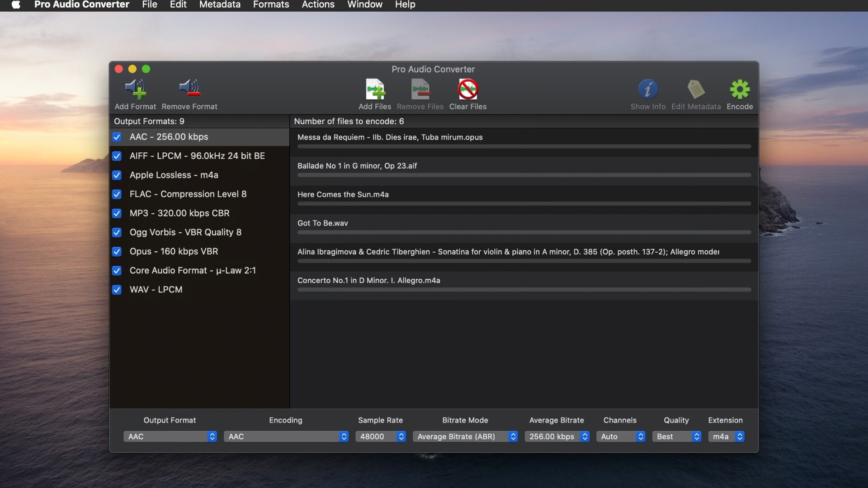Toggle the Ogg Vorbis - VBR Quality 8 format
Viewport: 868px width, 488px height.
click(x=117, y=232)
